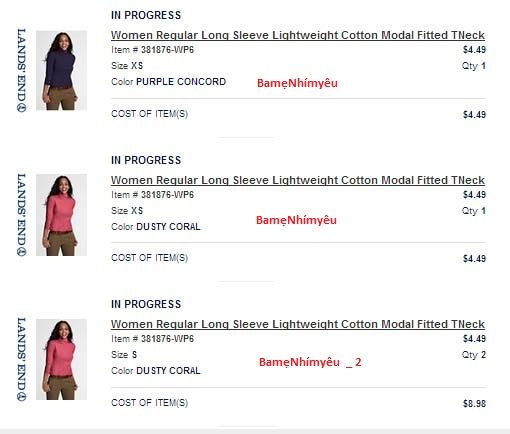Click the Dusty Coral size S product thumbnail
The image size is (510, 434).
[61, 359]
